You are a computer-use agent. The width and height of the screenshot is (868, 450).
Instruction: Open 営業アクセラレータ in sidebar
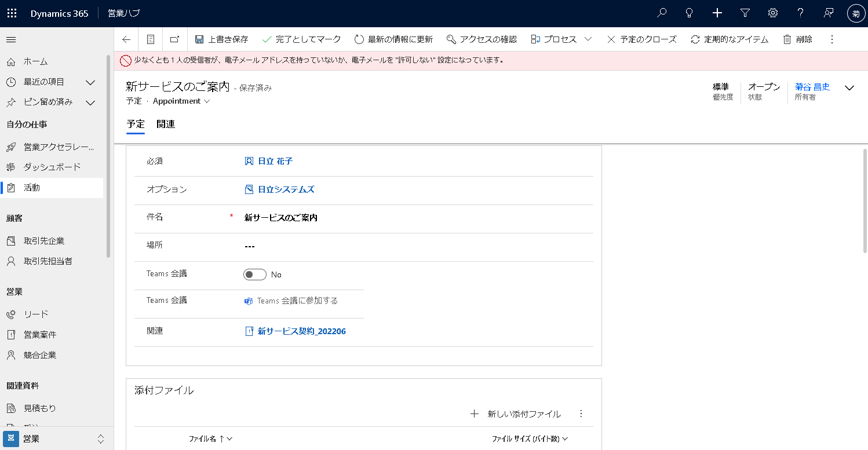52,147
